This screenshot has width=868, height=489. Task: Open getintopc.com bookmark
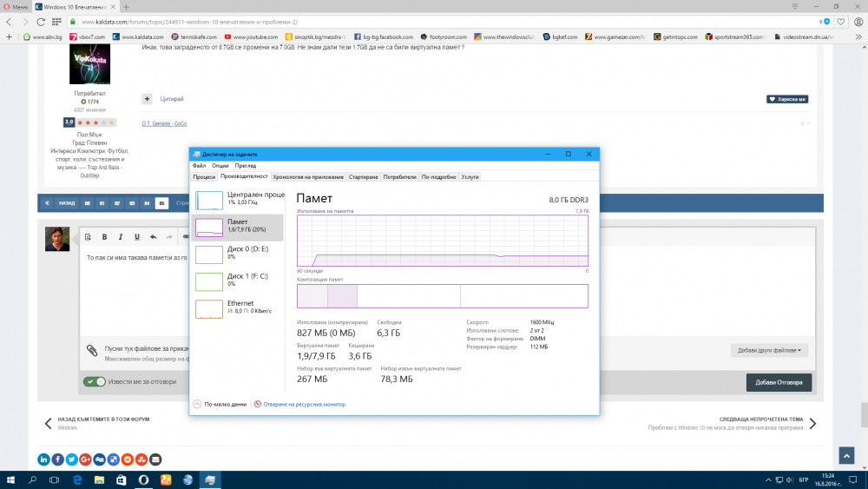675,36
